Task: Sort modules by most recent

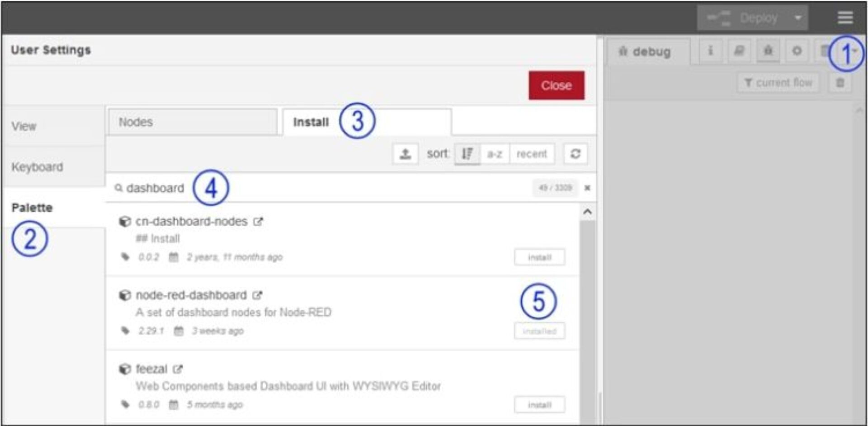Action: [532, 154]
